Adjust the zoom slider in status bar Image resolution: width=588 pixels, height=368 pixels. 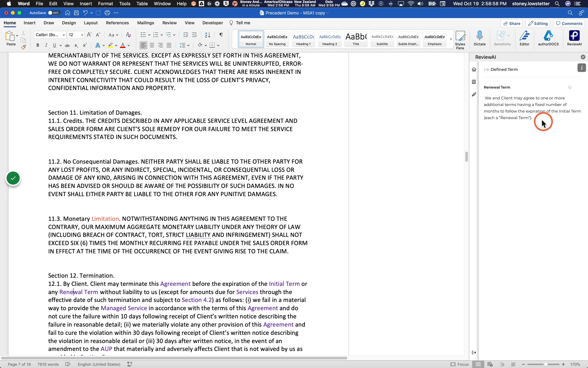(x=546, y=364)
